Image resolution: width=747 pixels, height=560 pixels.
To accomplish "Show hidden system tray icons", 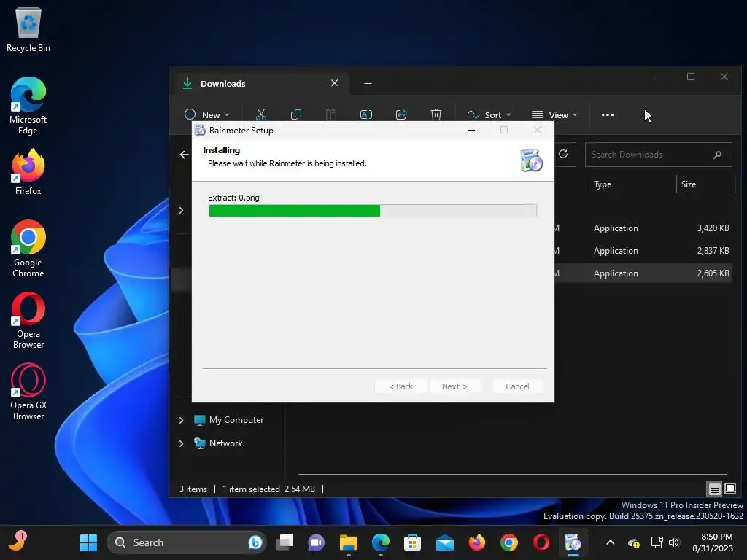I will [611, 542].
